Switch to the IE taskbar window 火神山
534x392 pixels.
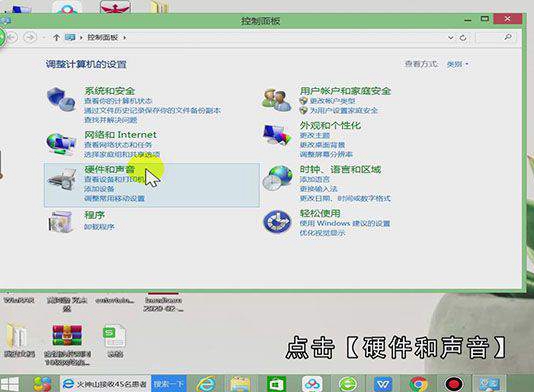point(105,384)
